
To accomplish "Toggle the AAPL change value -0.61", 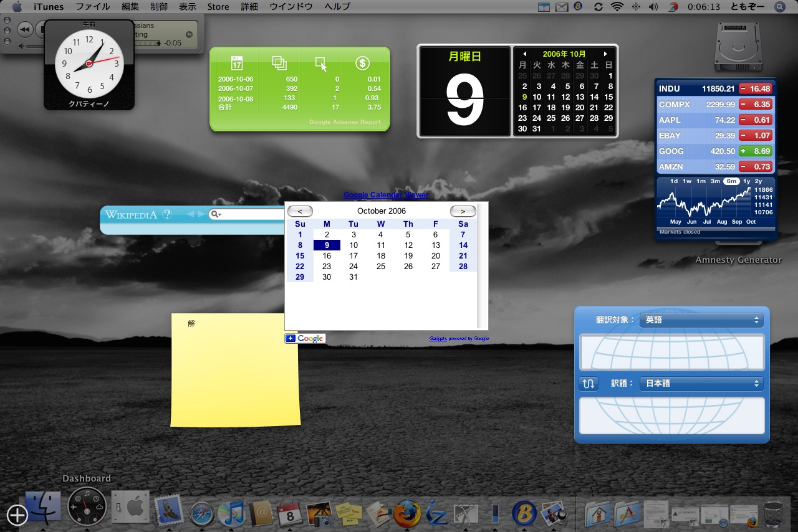I will pos(756,120).
